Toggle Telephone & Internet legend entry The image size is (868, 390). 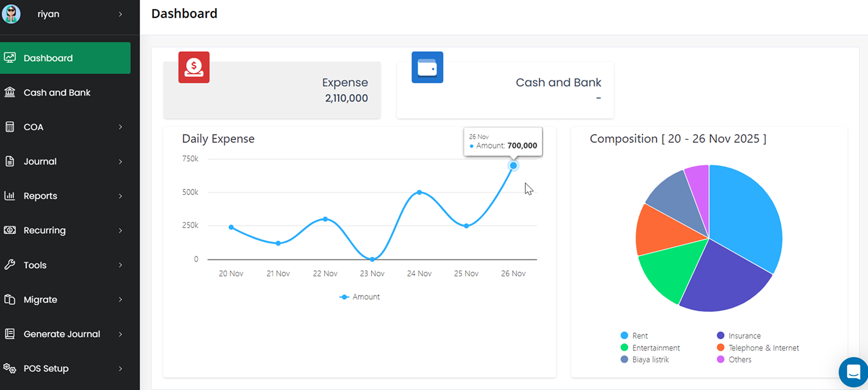click(x=758, y=347)
